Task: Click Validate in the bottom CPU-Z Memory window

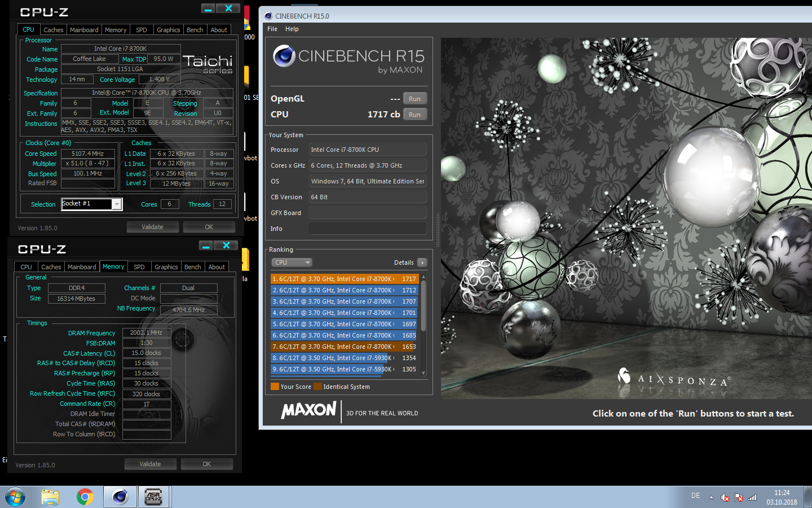Action: pos(150,464)
